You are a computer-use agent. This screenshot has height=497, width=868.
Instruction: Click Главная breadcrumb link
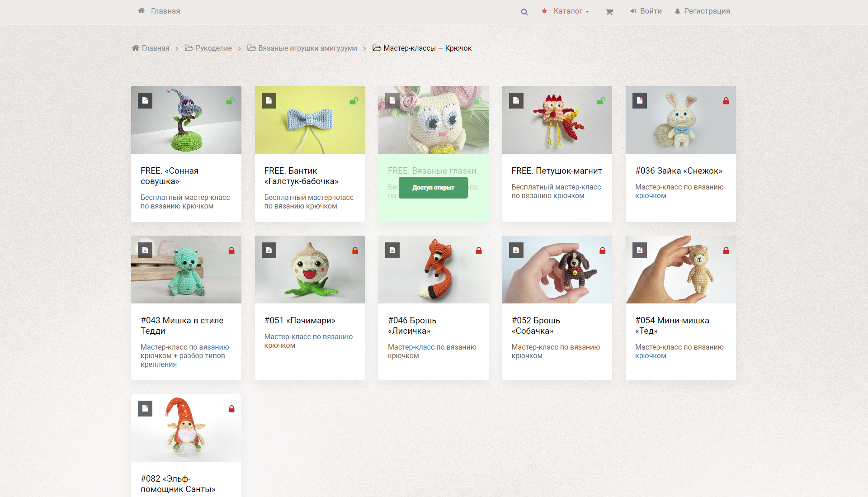click(x=151, y=48)
